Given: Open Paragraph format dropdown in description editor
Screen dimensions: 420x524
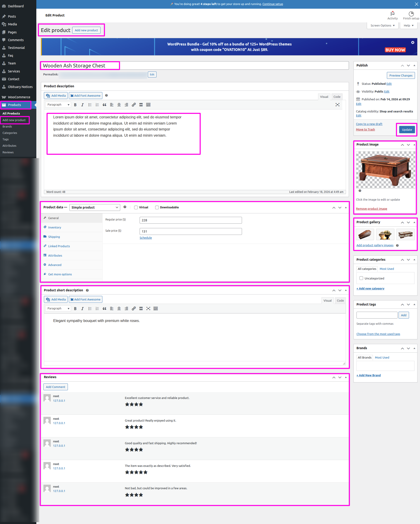Looking at the screenshot, I should point(58,105).
